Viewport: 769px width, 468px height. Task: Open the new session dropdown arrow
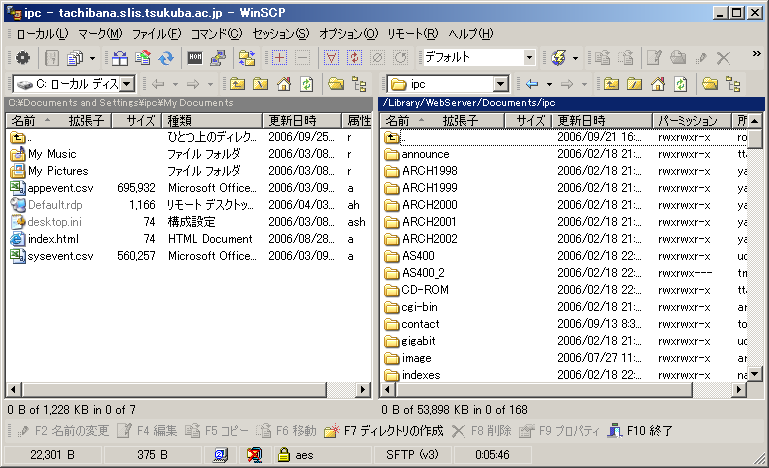coord(575,58)
